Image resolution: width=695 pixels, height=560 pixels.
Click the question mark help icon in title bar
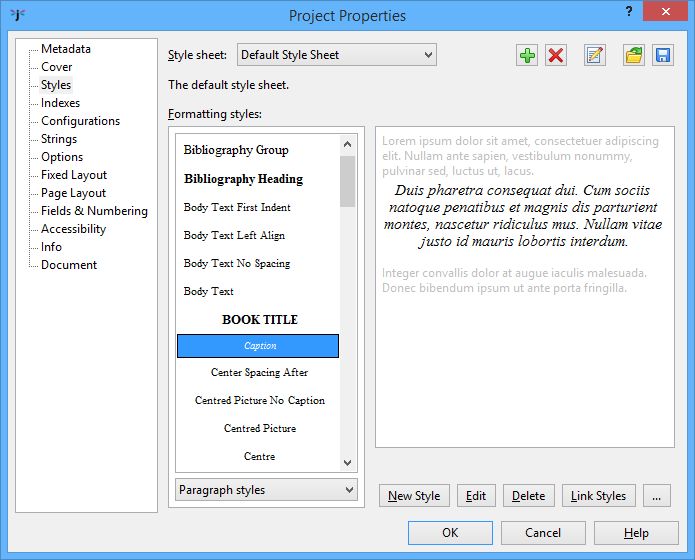(629, 12)
